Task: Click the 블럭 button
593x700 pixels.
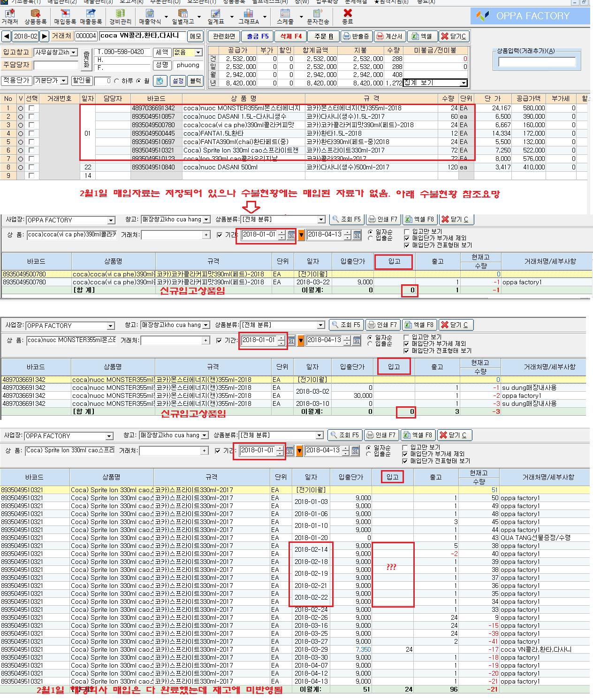Action: pyautogui.click(x=196, y=81)
